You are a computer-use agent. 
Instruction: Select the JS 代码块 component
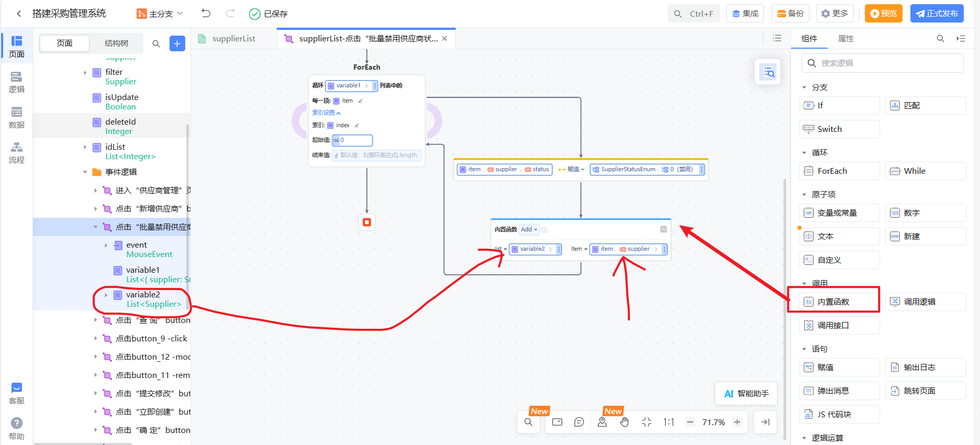click(839, 415)
